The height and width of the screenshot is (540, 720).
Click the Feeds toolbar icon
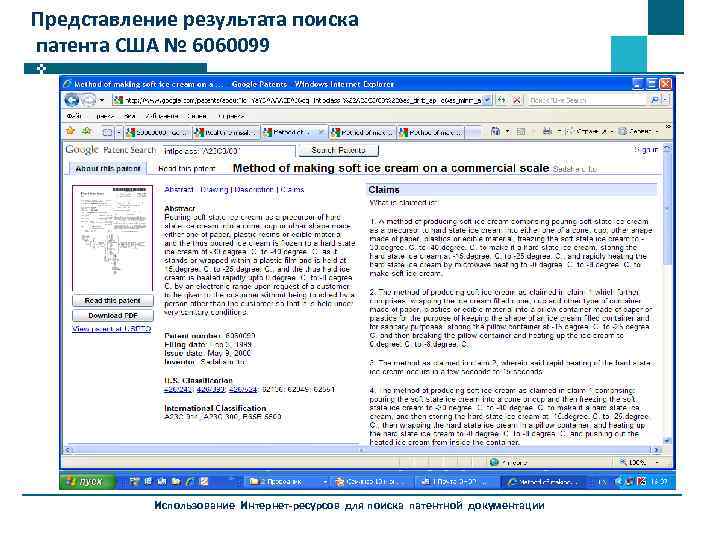521,131
